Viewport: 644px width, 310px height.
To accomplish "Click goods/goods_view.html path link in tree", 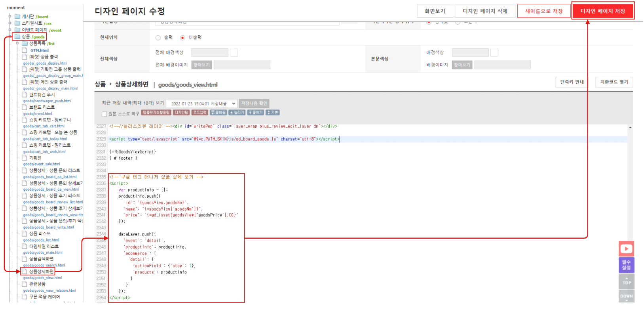I will (42, 278).
